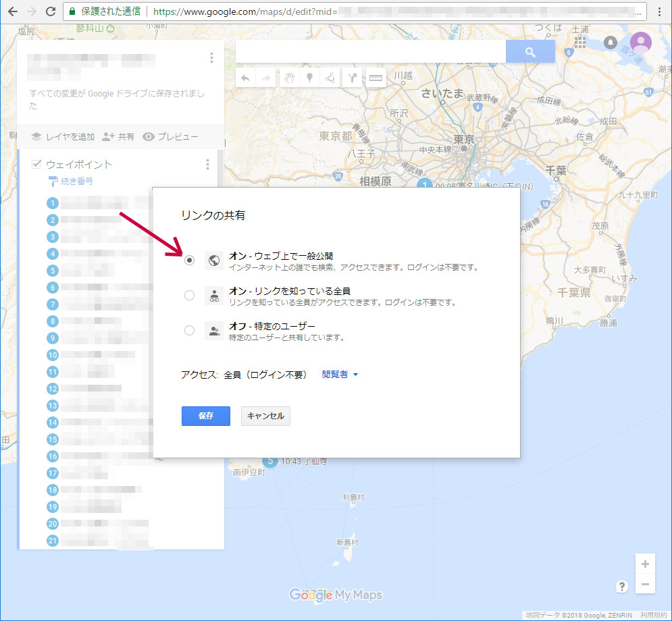This screenshot has height=621, width=672.
Task: Click the redo arrow in map toolbar
Action: (x=265, y=78)
